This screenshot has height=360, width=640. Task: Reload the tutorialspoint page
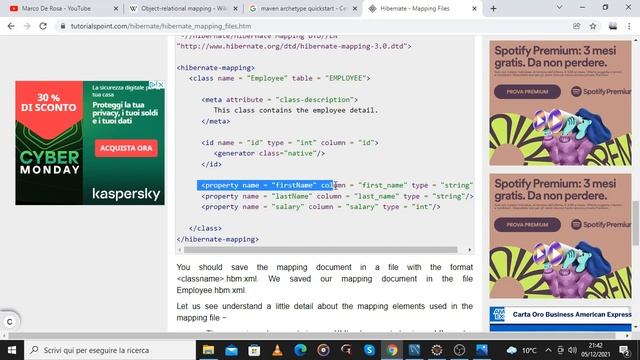[x=43, y=26]
